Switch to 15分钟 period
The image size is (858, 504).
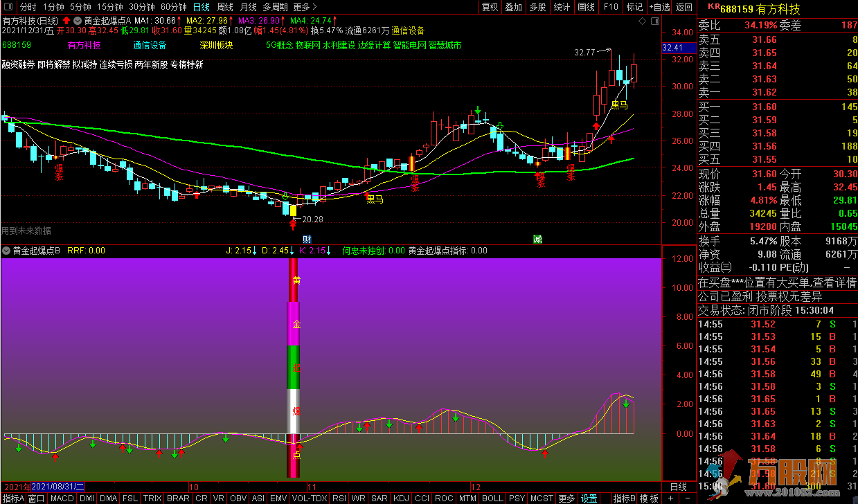tap(110, 7)
